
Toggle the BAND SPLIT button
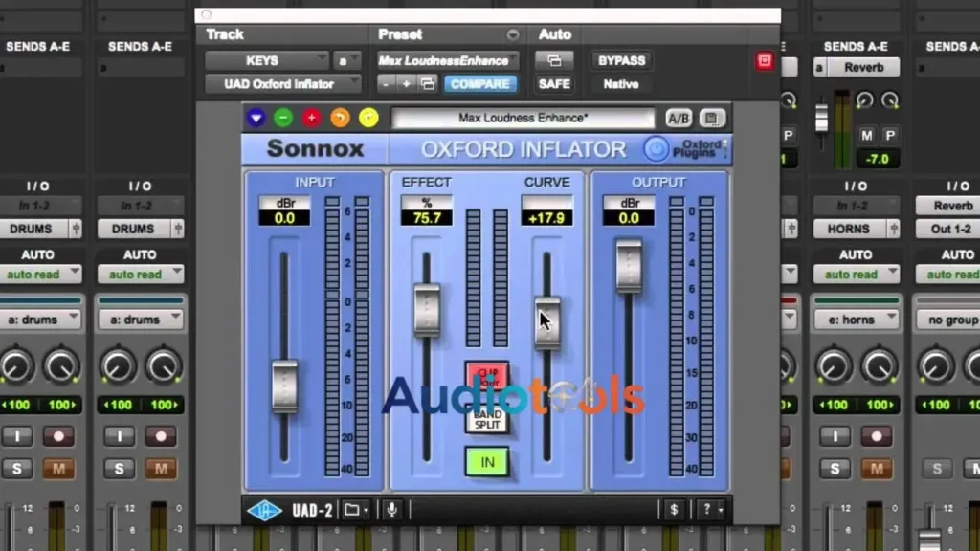point(487,419)
